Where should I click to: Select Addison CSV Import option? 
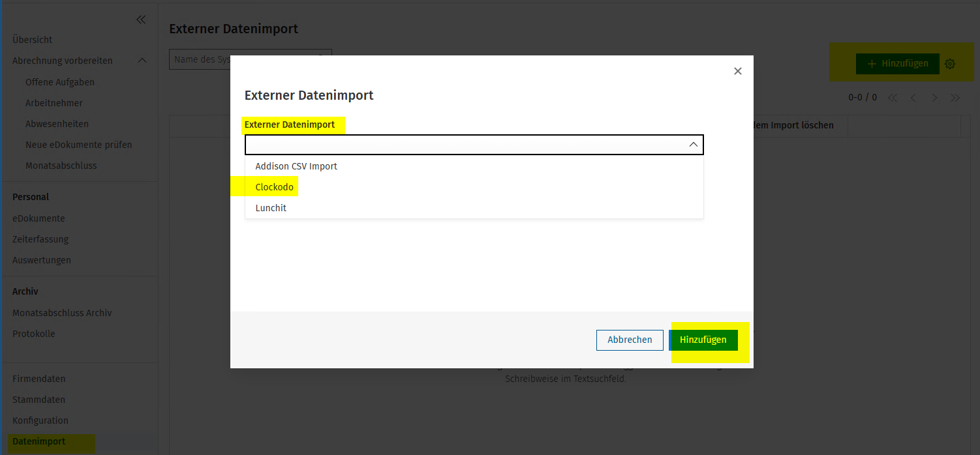coord(474,166)
